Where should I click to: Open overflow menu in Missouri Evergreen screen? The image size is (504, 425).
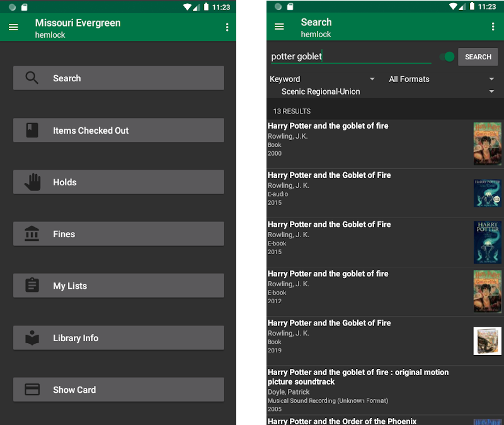coord(227,27)
